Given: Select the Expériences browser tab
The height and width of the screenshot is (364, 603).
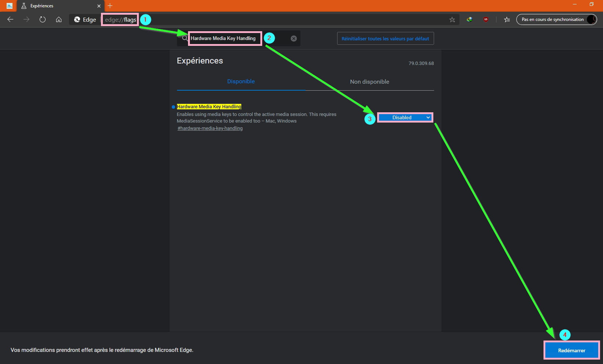Looking at the screenshot, I should (60, 6).
